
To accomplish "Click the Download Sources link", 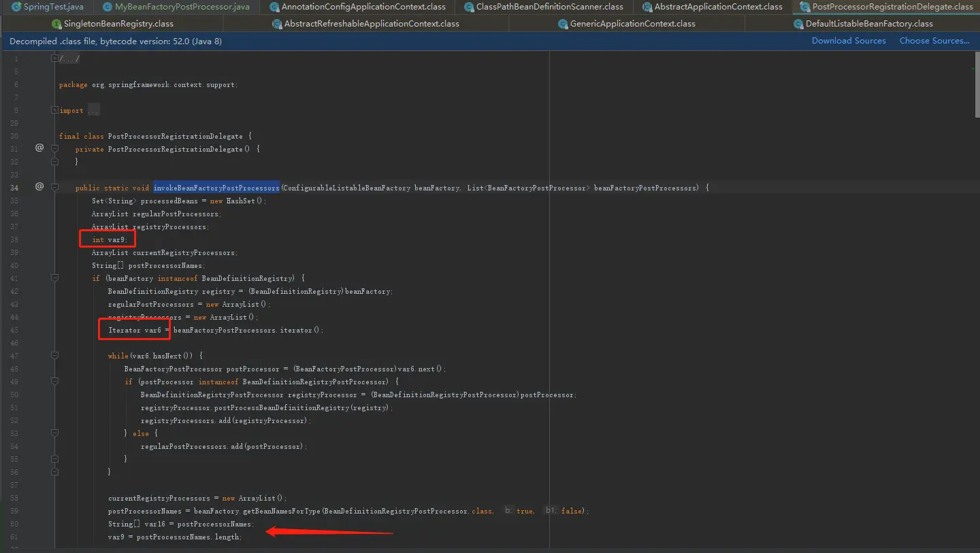I will click(x=849, y=41).
